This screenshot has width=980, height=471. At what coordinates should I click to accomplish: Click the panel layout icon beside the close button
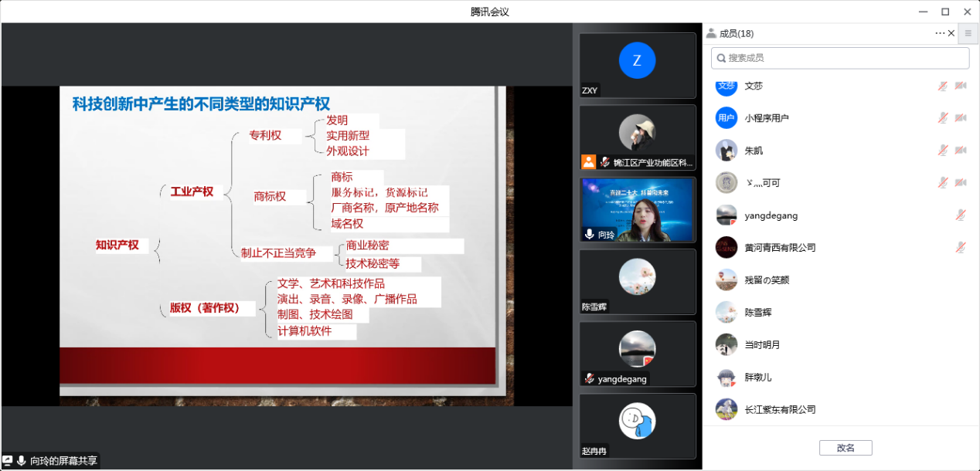tap(968, 33)
